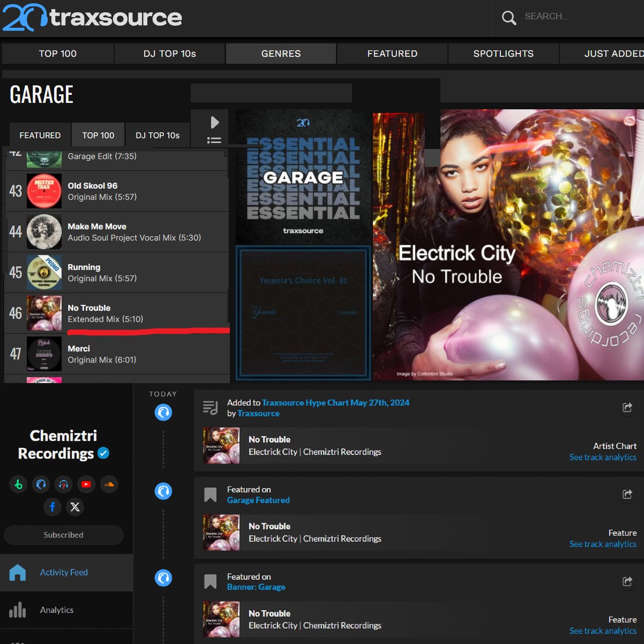Switch to Garage DJ TOP 10s sub-tab

pos(158,135)
